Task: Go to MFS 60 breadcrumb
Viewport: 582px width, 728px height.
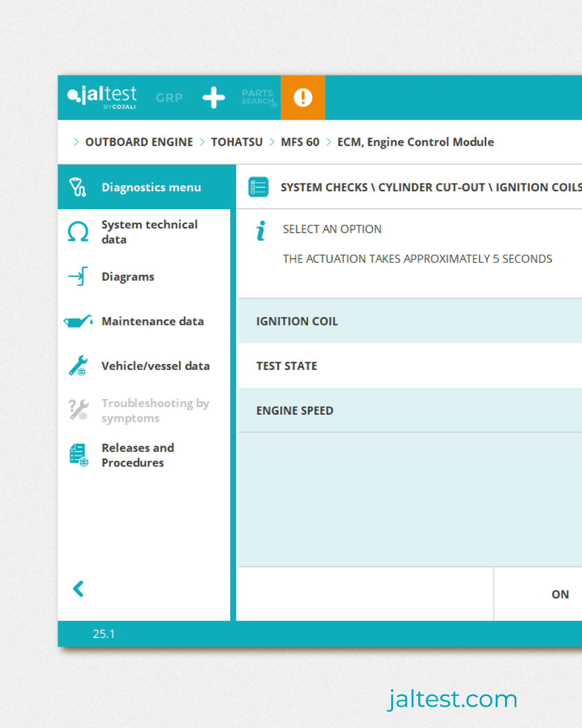Action: pos(300,142)
